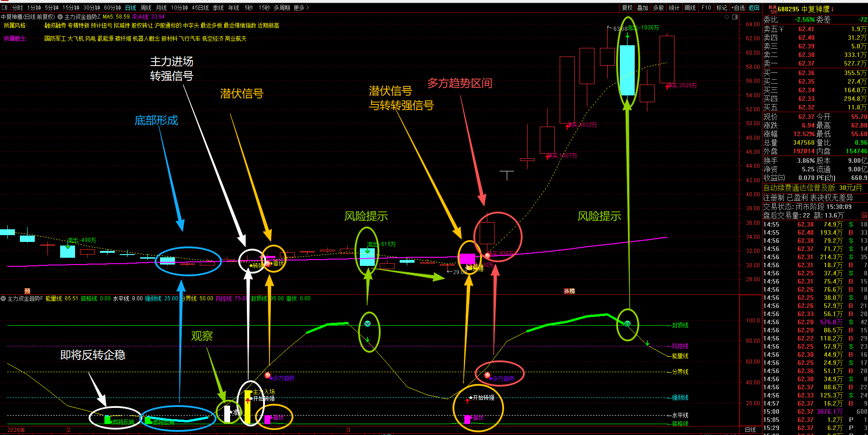
Task: Switch to 分时 chart period
Action: point(17,8)
